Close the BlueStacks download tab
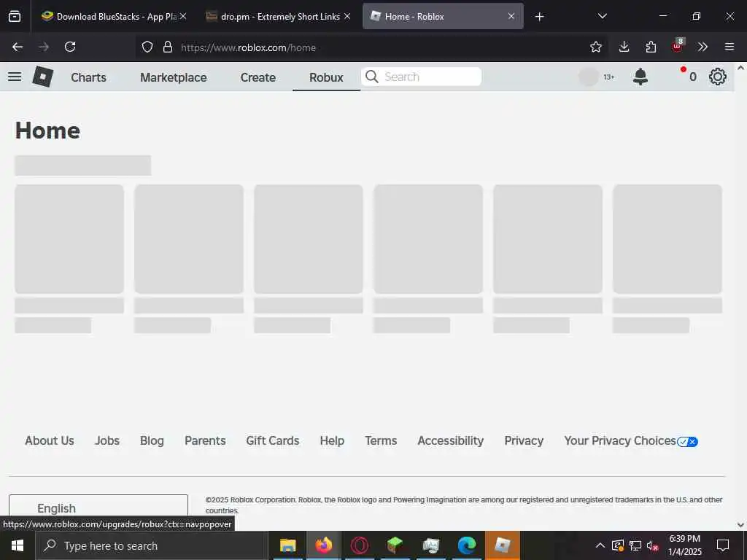The image size is (747, 560). [x=183, y=16]
